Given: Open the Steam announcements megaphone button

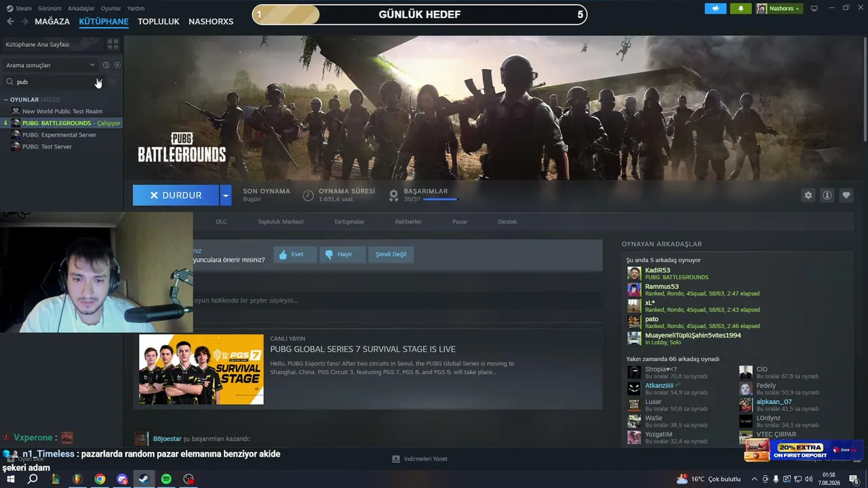Looking at the screenshot, I should (x=715, y=8).
